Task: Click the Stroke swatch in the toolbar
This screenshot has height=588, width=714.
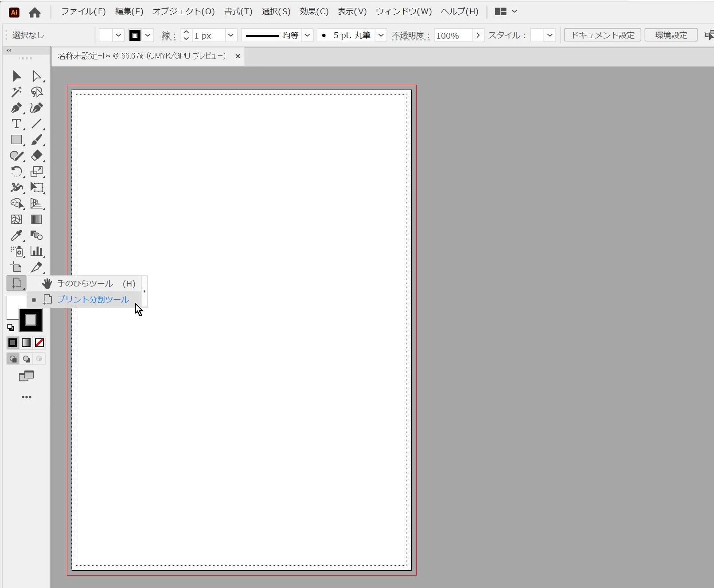Action: 31,320
